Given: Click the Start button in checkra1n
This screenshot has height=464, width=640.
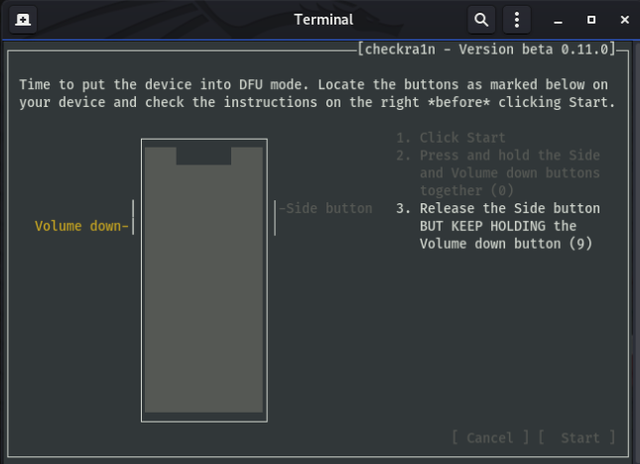Looking at the screenshot, I should [576, 437].
